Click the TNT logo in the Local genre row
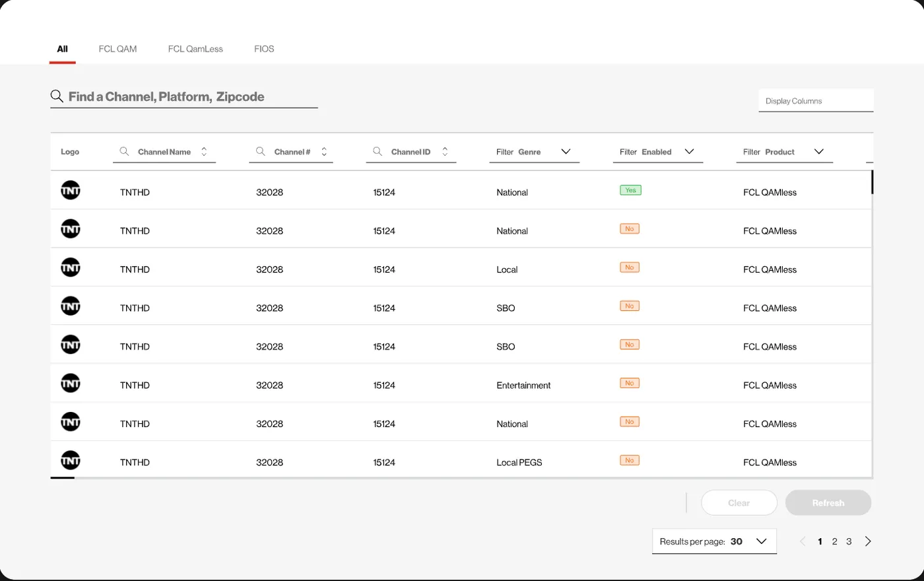924x581 pixels. pos(71,268)
